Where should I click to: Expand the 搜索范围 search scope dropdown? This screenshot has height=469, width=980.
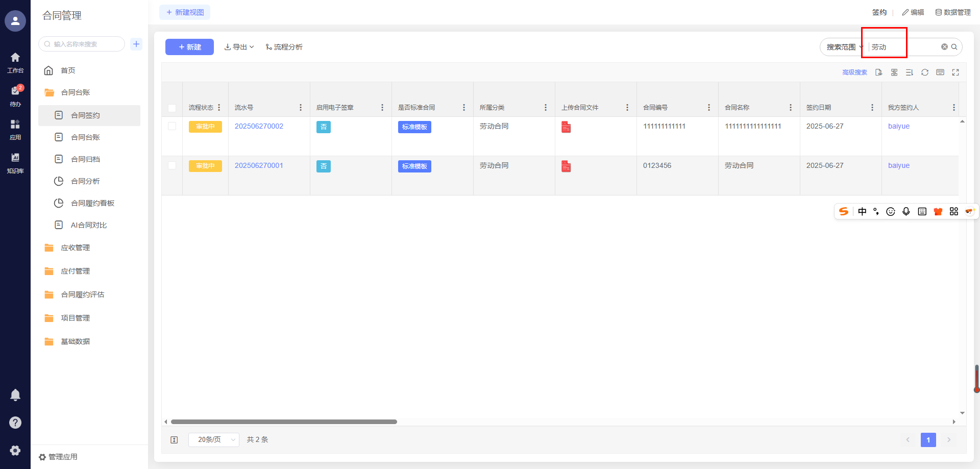click(844, 47)
